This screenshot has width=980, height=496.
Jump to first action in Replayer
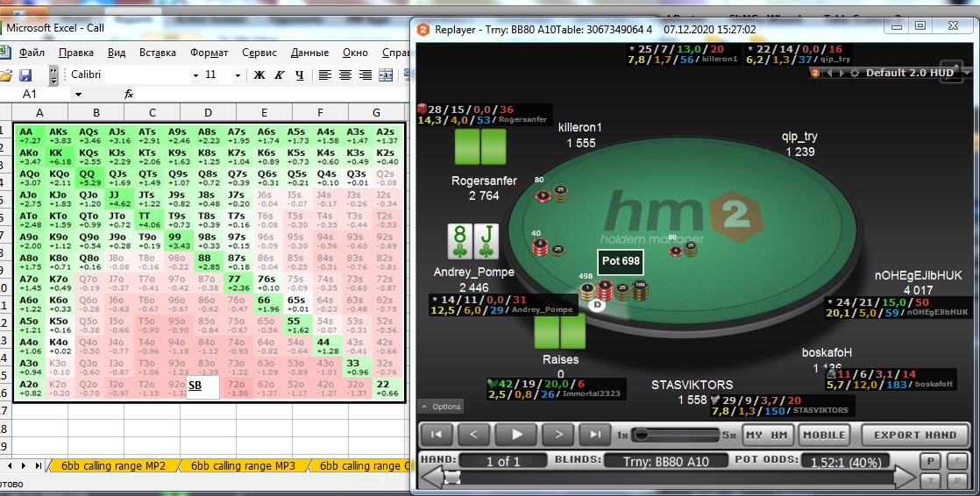pyautogui.click(x=437, y=435)
